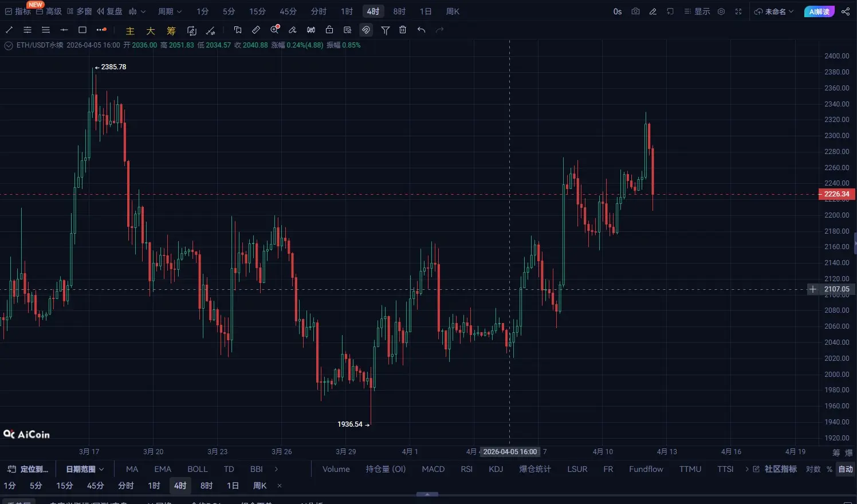Toggle the MACD sub-indicator
Viewport: 857px width, 504px height.
(x=433, y=469)
